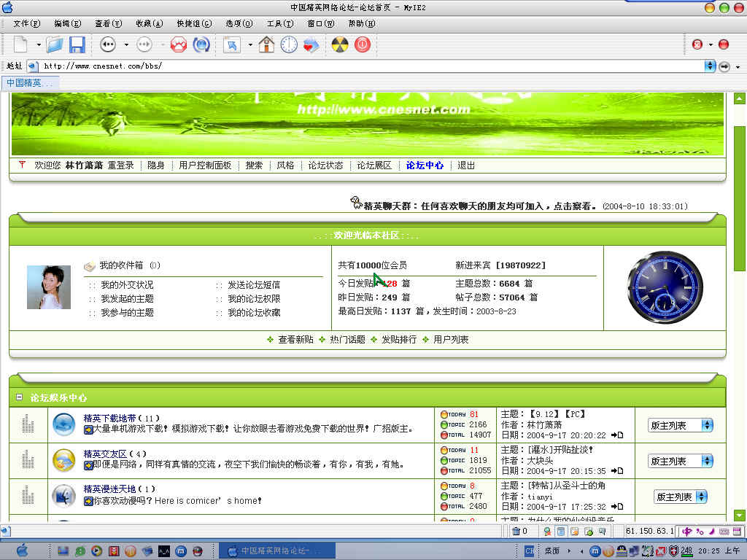Click the page vertical scrollbar thumb

[x=740, y=198]
